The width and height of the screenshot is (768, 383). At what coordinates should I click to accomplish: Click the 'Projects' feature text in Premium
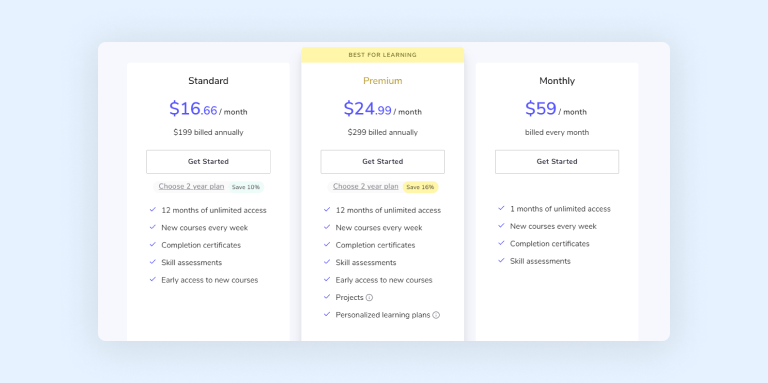click(350, 297)
